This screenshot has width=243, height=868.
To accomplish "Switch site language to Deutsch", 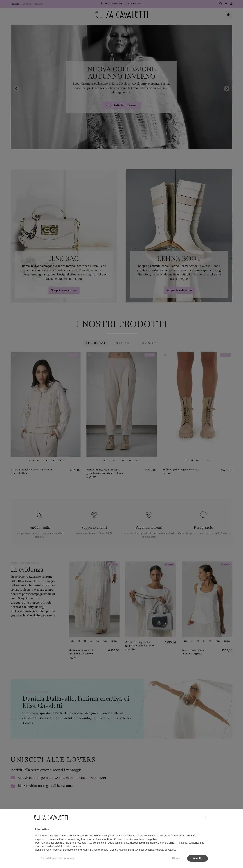I will click(39, 4).
